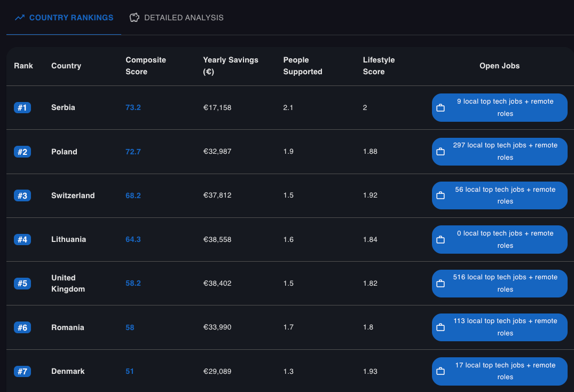Screen dimensions: 574x392
Task: Click the briefcase icon in Romania's jobs button
Action: click(441, 327)
